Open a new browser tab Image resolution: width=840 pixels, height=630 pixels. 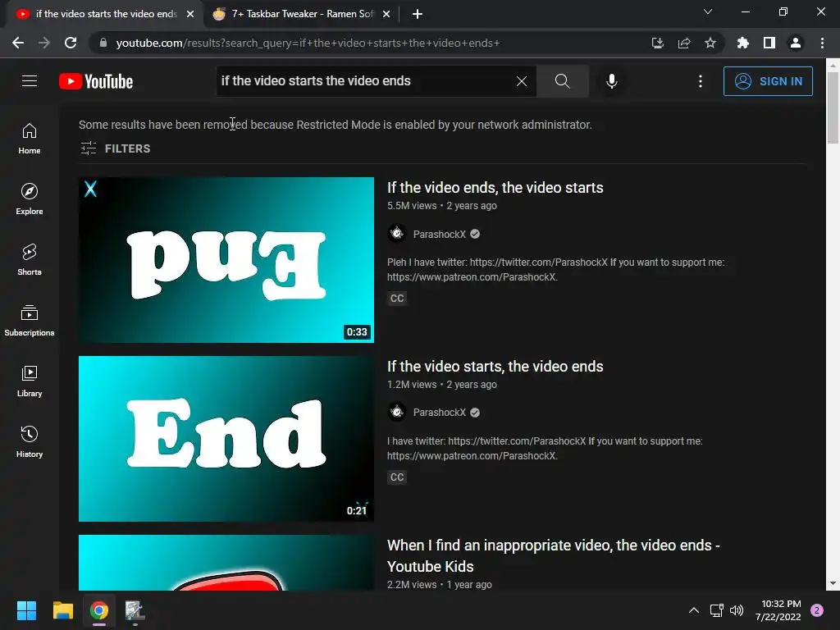click(418, 15)
